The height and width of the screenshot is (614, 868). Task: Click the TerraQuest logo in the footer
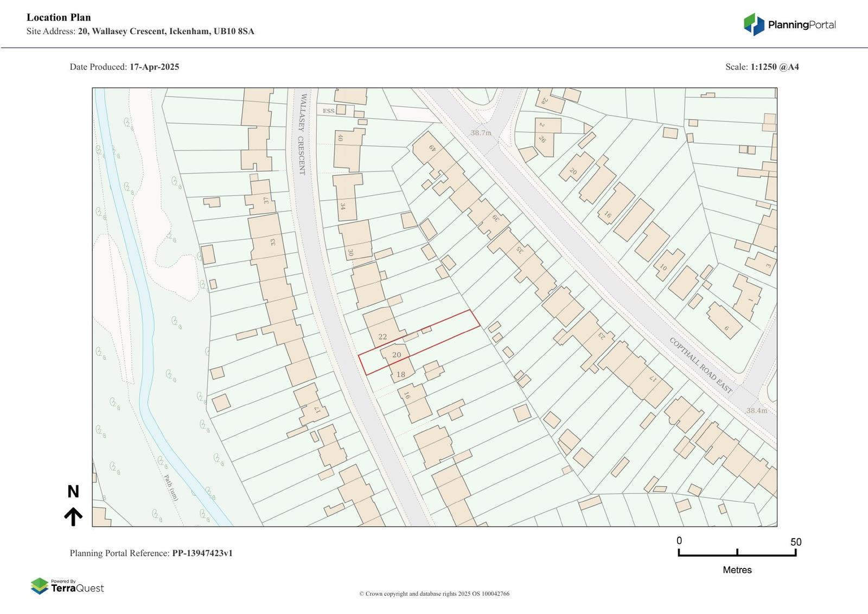click(x=67, y=586)
